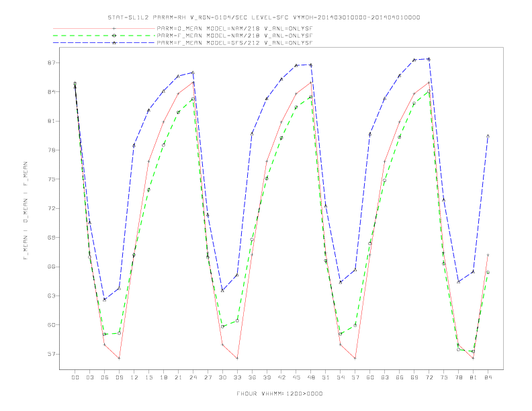Click y-axis tick label 60
Screen dimensions: 532x411
coord(51,325)
